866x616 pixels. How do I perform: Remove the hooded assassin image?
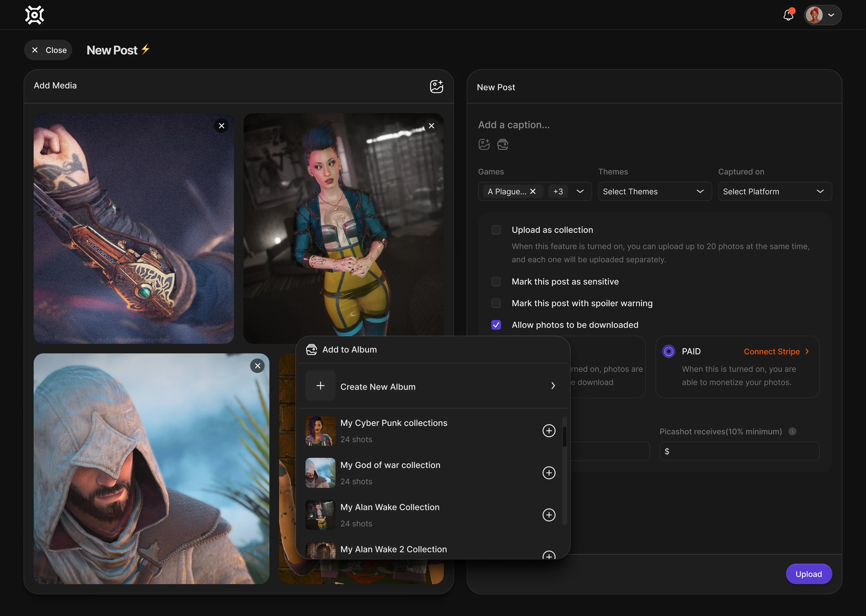click(258, 366)
